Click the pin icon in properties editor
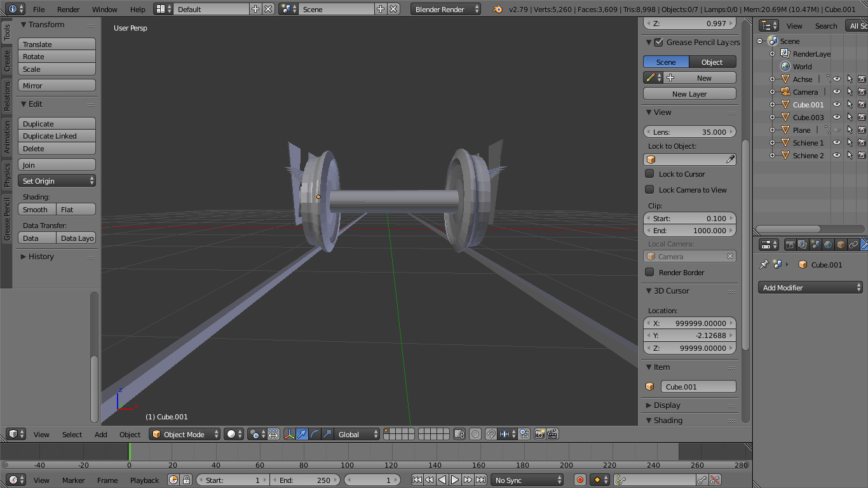The height and width of the screenshot is (488, 868). coord(764,265)
